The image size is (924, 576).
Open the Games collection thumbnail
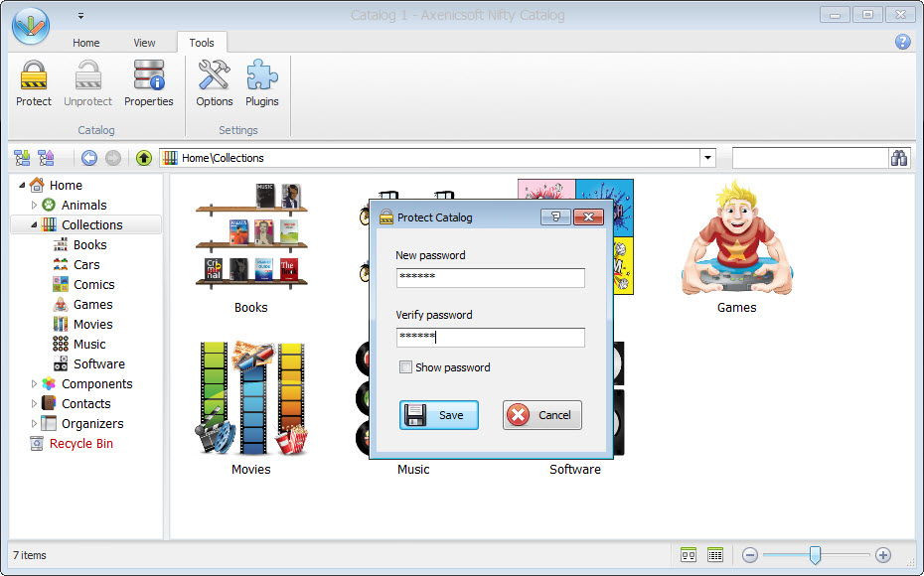click(x=736, y=237)
